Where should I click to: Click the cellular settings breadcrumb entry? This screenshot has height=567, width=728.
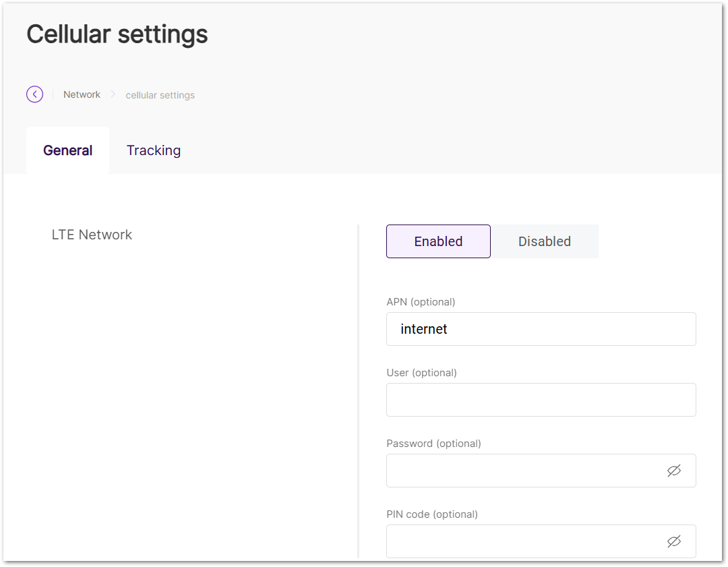pyautogui.click(x=160, y=95)
